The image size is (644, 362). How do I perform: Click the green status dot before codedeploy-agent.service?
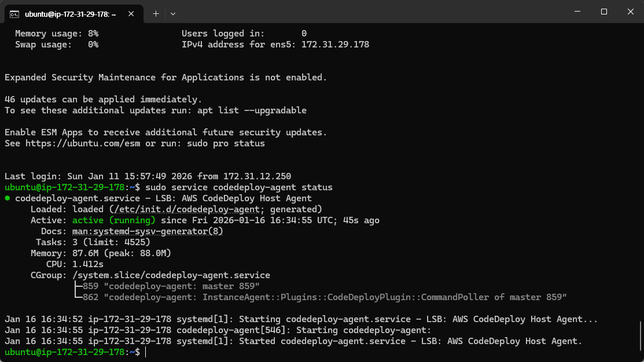8,198
